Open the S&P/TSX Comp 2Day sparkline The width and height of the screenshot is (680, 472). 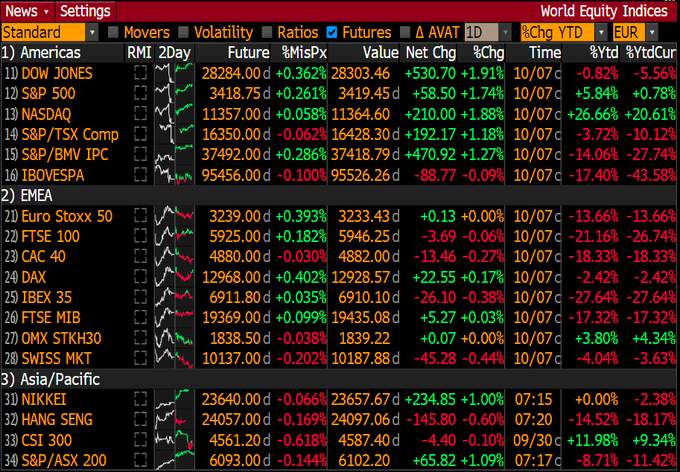(174, 134)
